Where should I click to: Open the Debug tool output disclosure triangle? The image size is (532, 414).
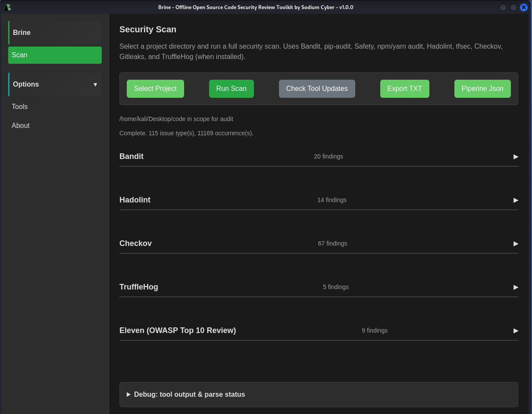(128, 395)
